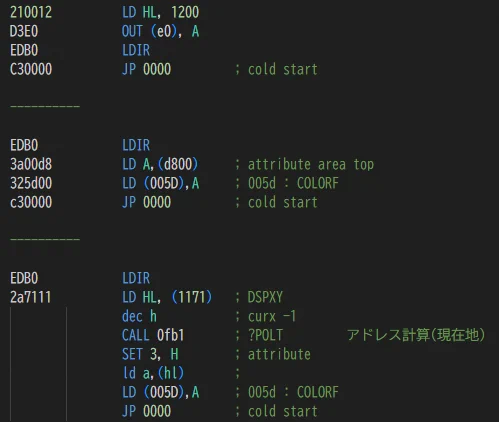Click the lowercase hex bytes c30000
The width and height of the screenshot is (499, 422).
coord(31,202)
